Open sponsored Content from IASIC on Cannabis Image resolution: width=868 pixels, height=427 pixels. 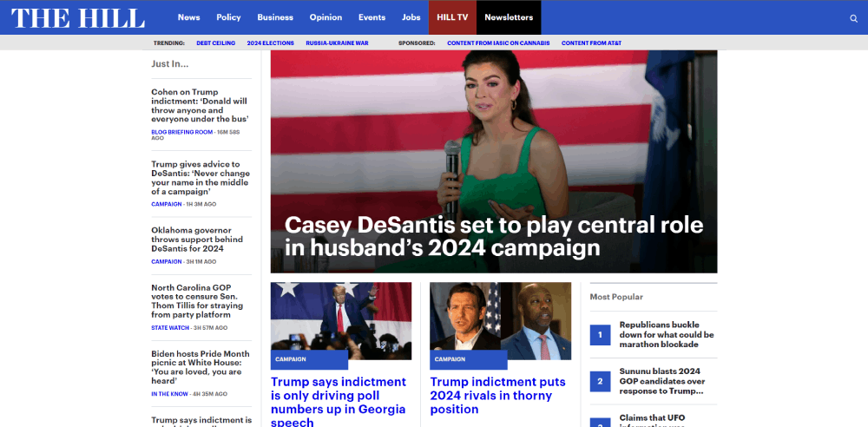click(499, 43)
